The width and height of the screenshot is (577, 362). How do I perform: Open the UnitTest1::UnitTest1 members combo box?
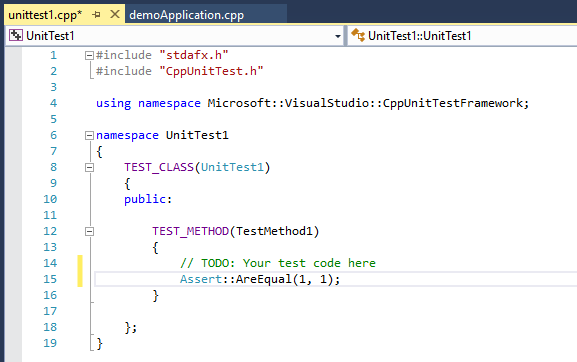[462, 36]
